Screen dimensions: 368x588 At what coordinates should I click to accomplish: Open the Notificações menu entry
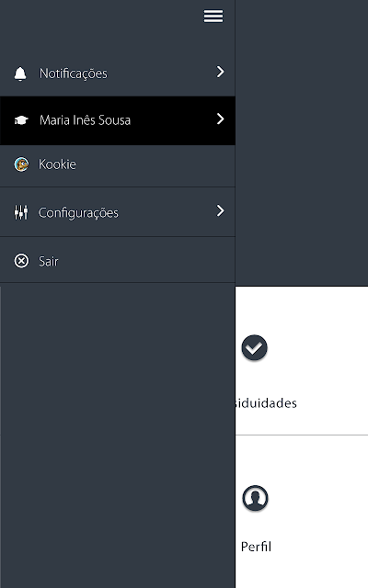118,73
